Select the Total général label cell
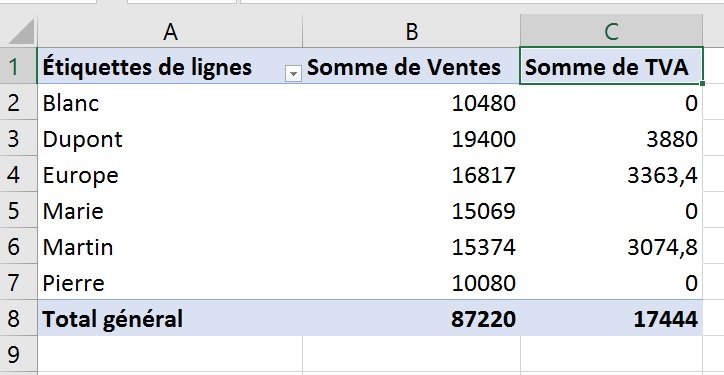 (170, 319)
